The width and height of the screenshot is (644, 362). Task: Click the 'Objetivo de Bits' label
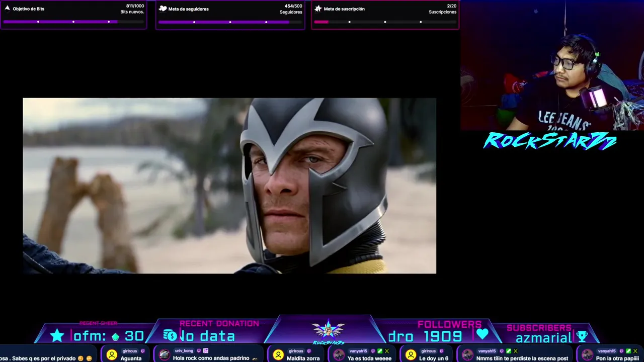(x=29, y=9)
